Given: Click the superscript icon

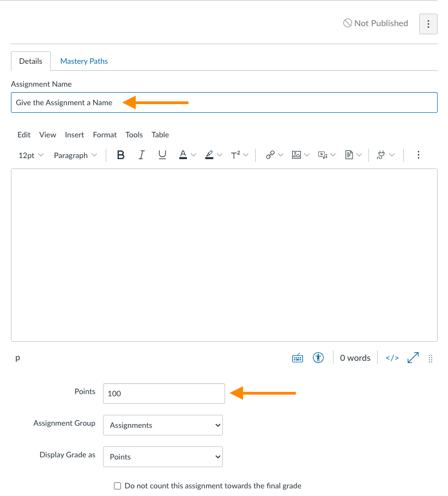Looking at the screenshot, I should tap(235, 155).
